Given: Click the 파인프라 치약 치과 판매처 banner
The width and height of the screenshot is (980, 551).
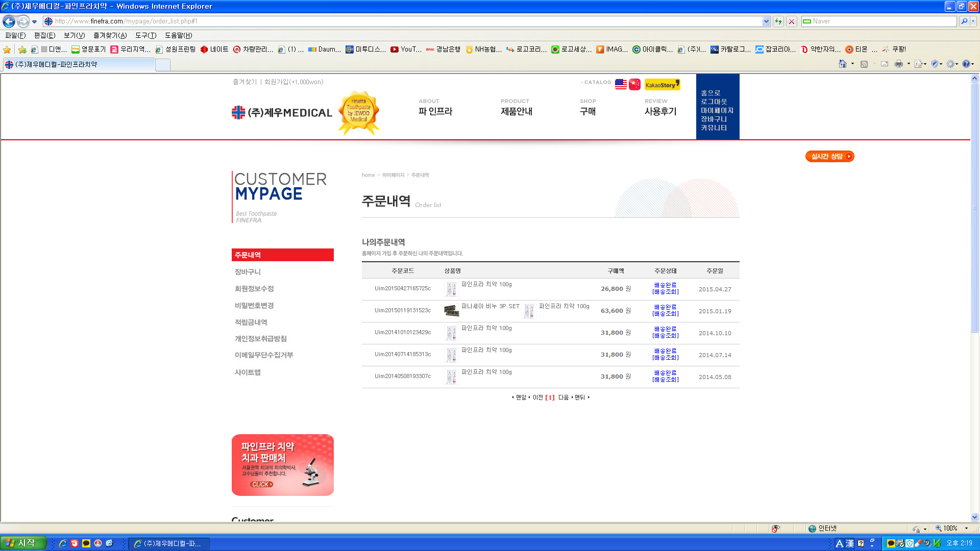Looking at the screenshot, I should 282,465.
